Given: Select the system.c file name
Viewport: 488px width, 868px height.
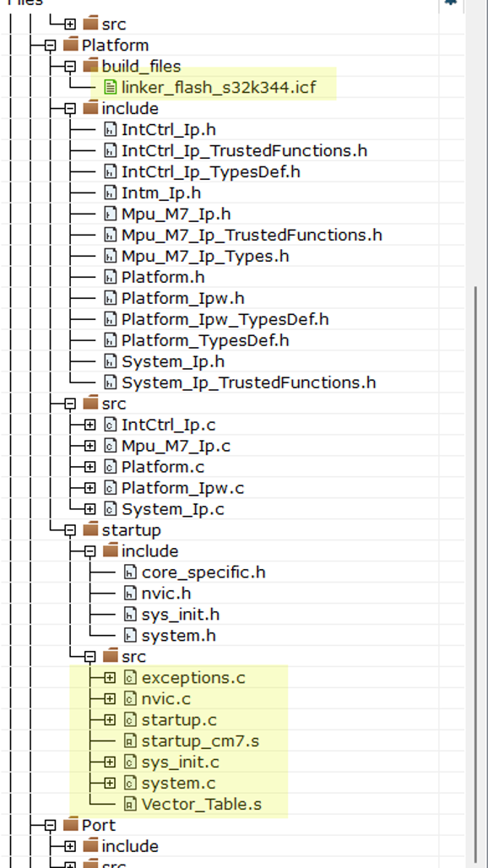Looking at the screenshot, I should tap(178, 784).
